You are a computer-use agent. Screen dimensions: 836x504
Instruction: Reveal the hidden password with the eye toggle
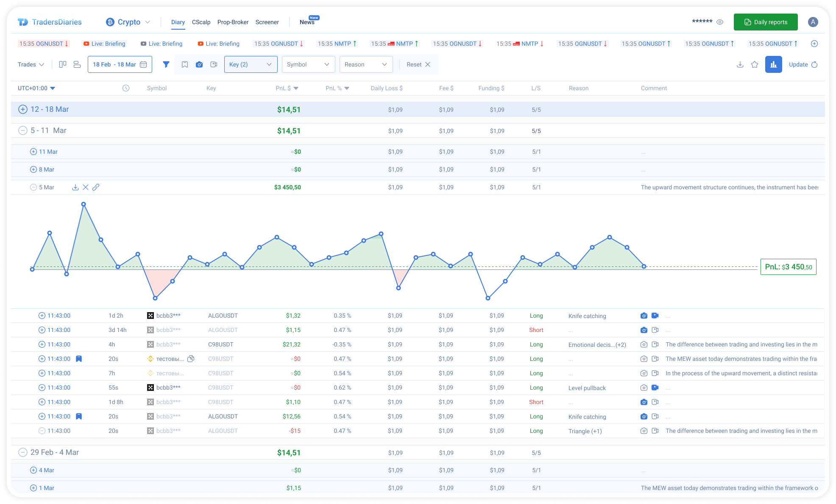(x=720, y=22)
